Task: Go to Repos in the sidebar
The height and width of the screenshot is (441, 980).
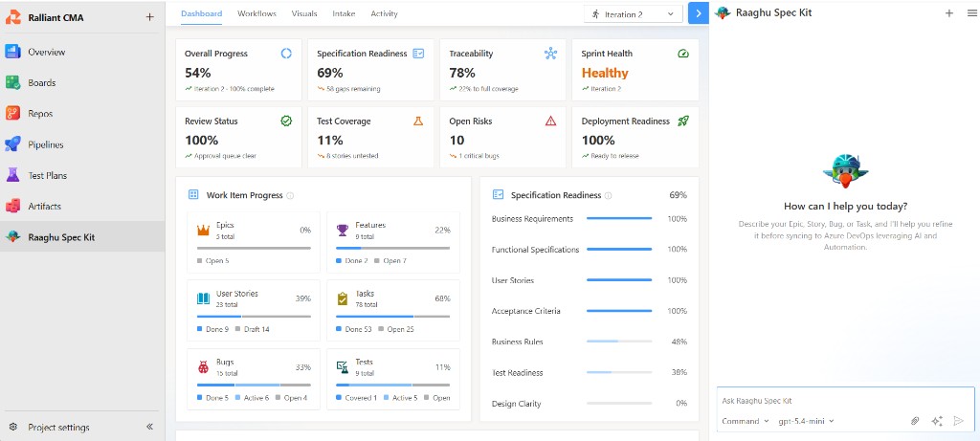Action: pos(82,114)
